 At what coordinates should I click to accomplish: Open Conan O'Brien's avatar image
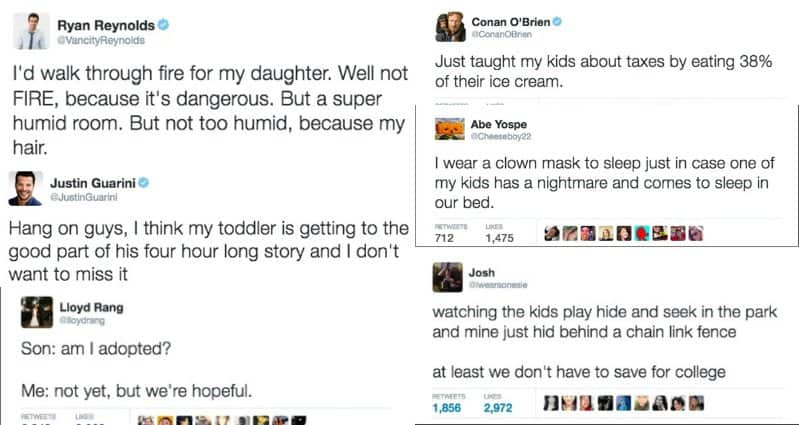pyautogui.click(x=447, y=26)
